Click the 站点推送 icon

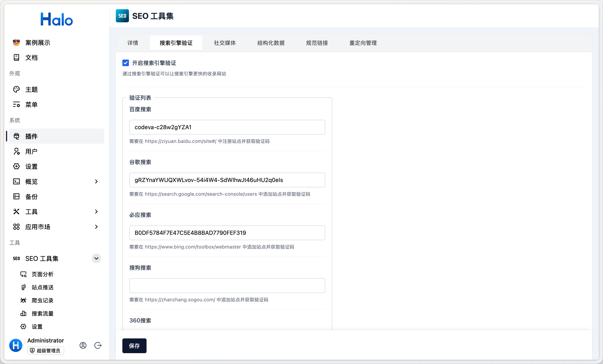coord(23,287)
